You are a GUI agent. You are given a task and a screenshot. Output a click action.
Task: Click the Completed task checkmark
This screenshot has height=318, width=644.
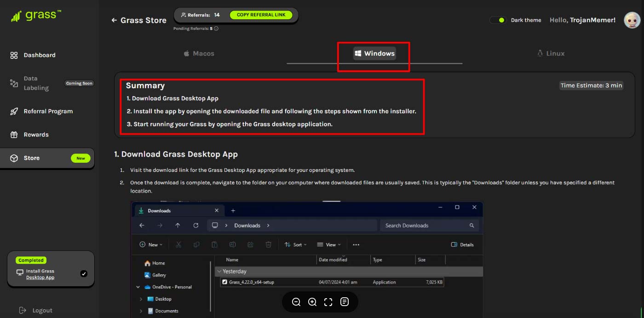point(84,273)
